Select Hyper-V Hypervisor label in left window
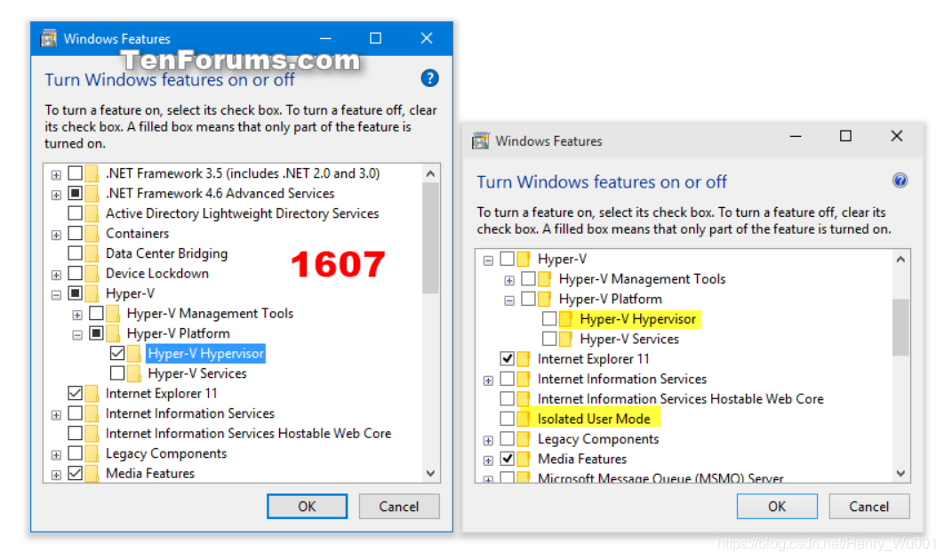 206,354
